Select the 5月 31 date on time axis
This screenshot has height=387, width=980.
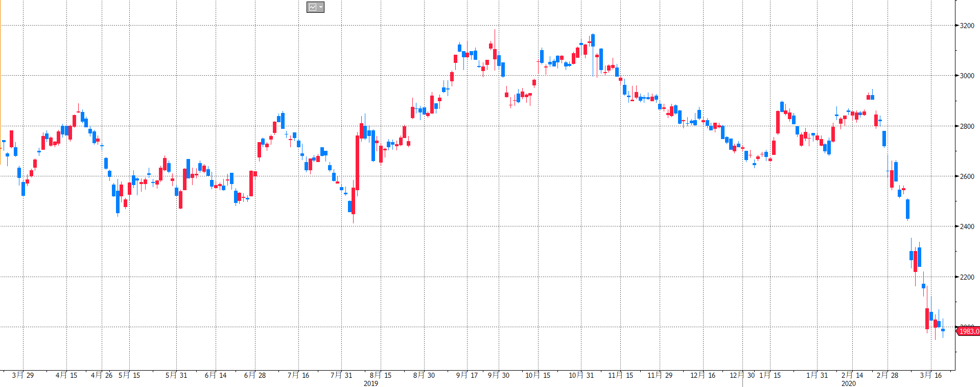pos(176,375)
